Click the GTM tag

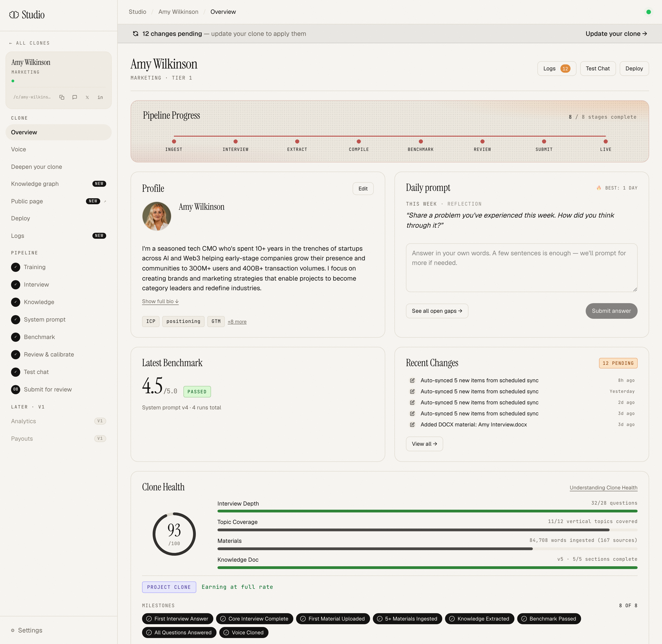(x=216, y=321)
